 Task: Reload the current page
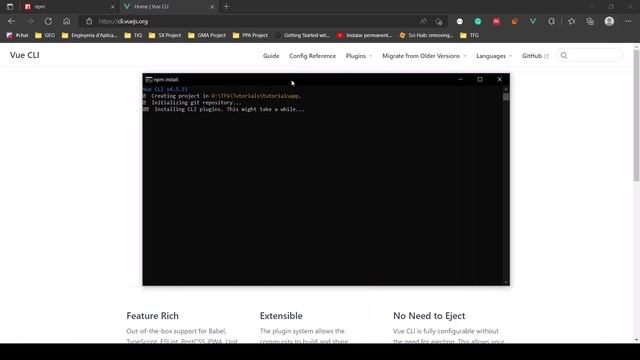tap(48, 21)
